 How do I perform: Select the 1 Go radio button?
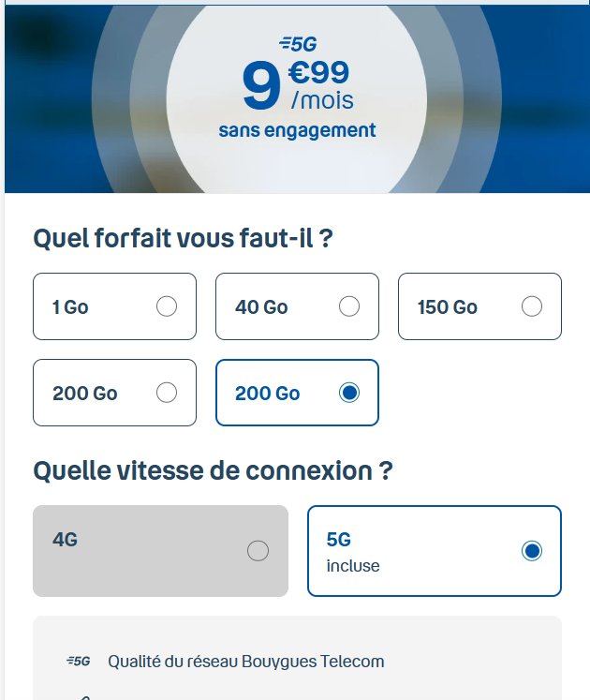point(167,306)
